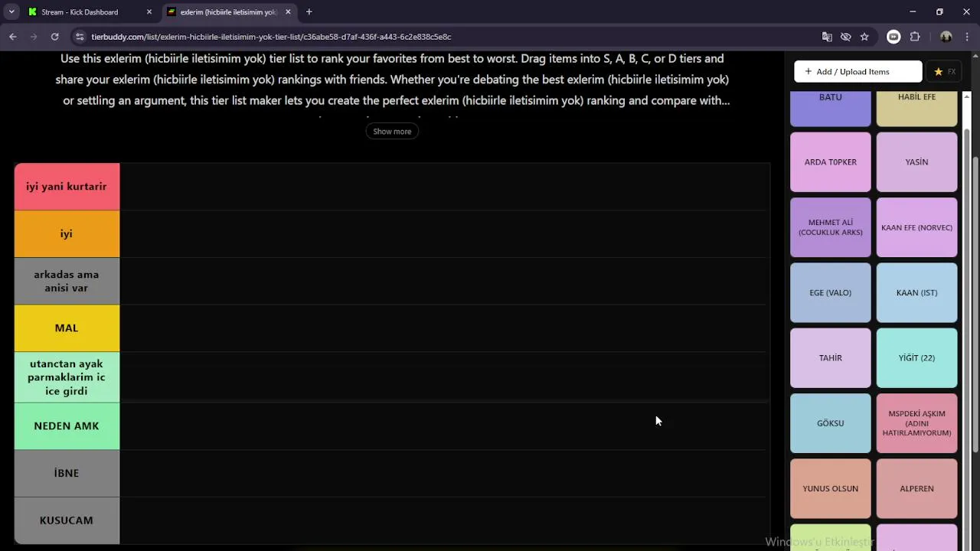980x551 pixels.
Task: Select the ARDA TOPKER item card
Action: 831,161
